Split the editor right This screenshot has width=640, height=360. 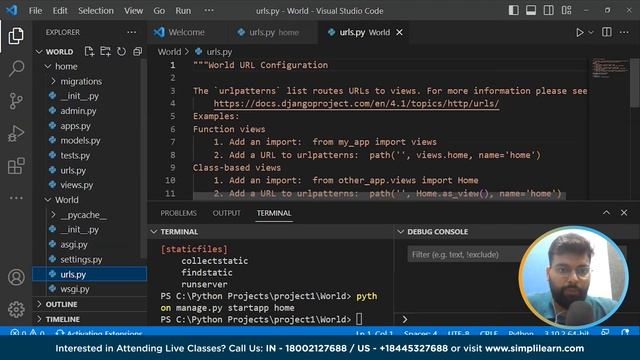click(607, 32)
